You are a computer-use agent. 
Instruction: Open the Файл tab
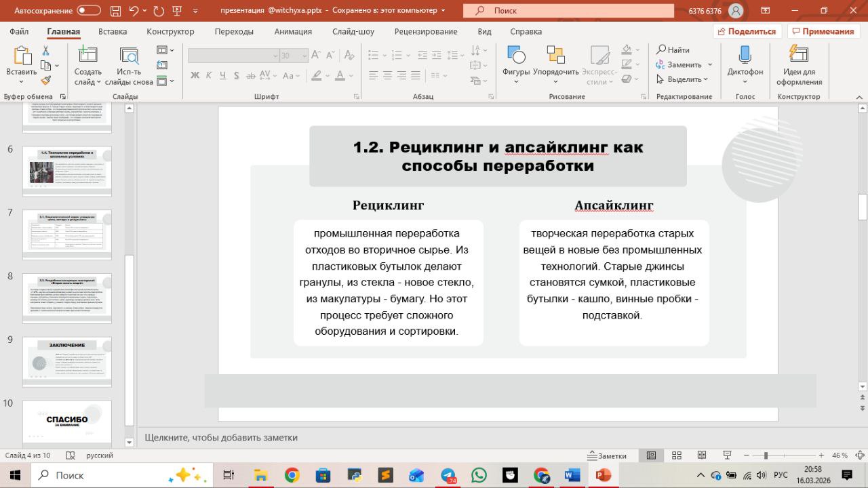19,31
